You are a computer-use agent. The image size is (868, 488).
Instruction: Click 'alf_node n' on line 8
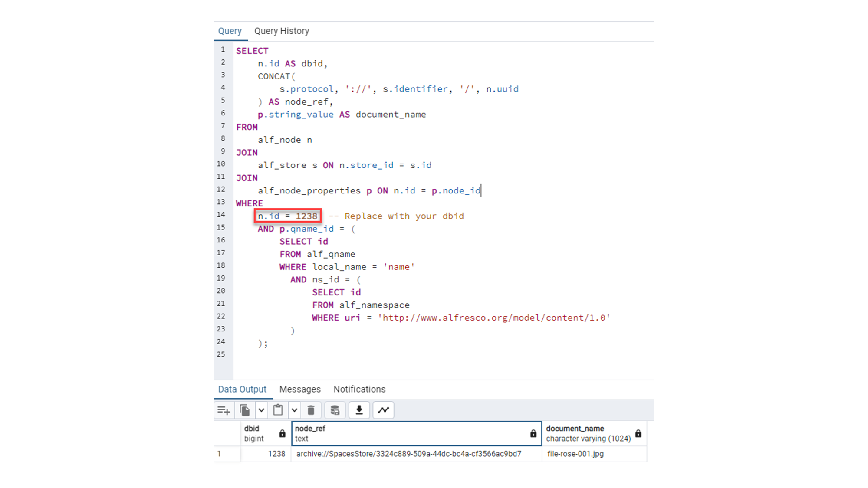point(285,140)
